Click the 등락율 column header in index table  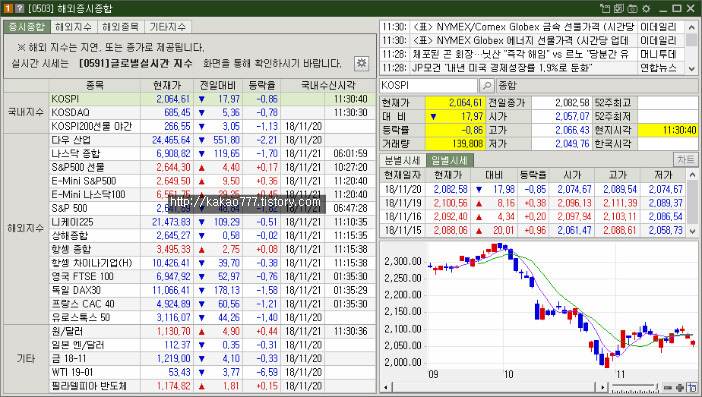262,85
